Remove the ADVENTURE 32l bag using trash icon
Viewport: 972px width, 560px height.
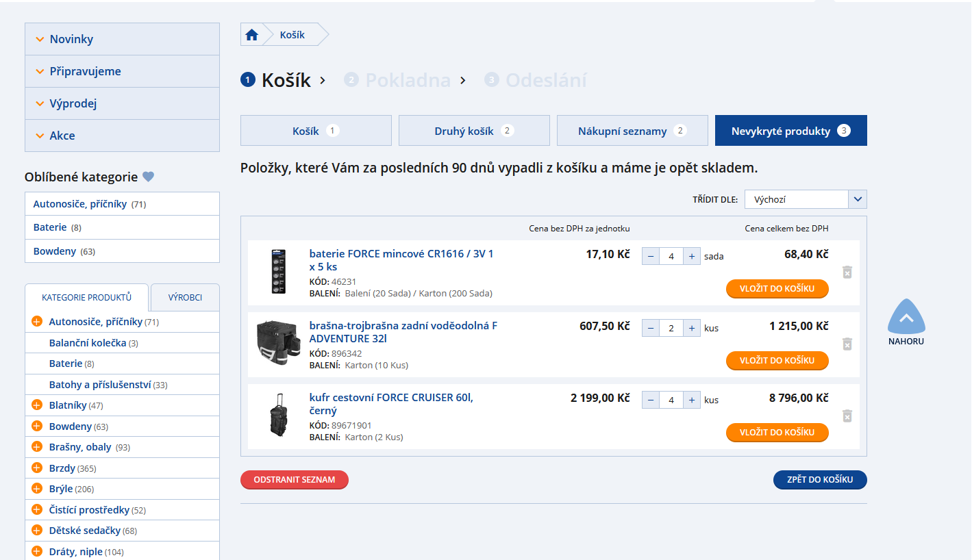tap(847, 344)
